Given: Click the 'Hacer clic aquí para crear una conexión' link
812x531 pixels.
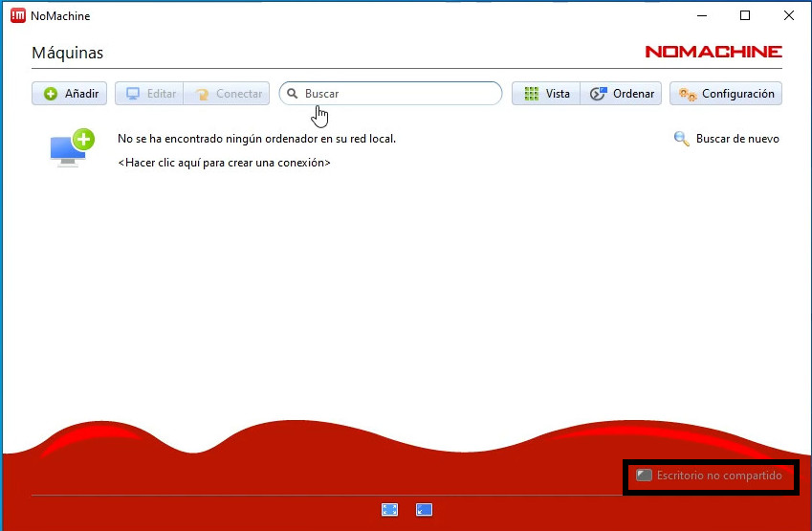Looking at the screenshot, I should [224, 163].
